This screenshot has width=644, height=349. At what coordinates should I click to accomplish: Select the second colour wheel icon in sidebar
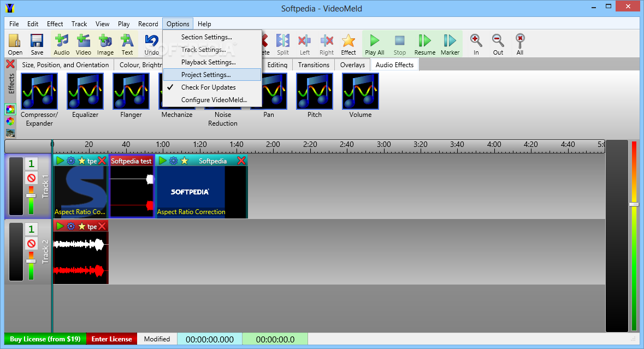tap(10, 121)
